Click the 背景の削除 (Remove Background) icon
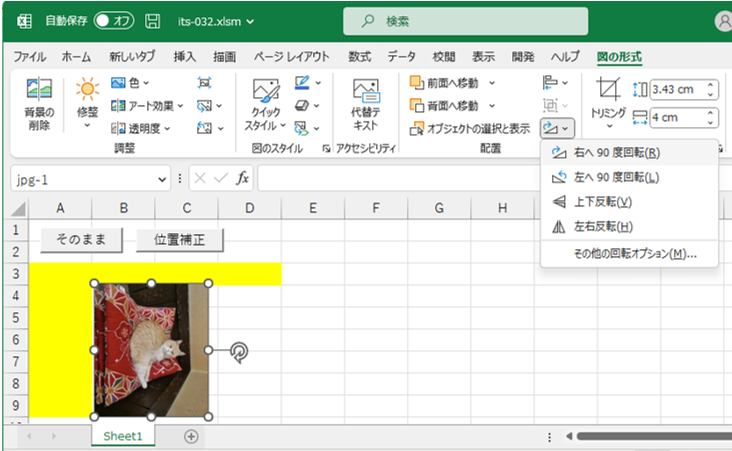Image resolution: width=732 pixels, height=451 pixels. click(x=38, y=103)
